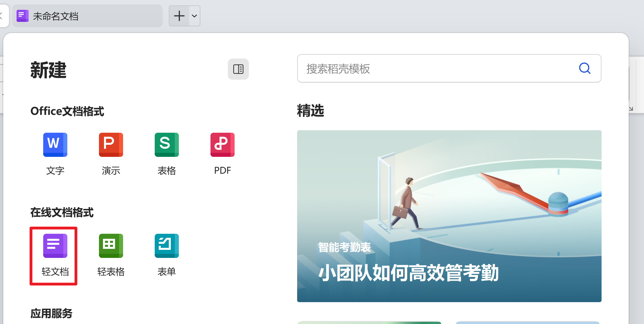Open the green template thumbnail at bottom
This screenshot has height=324, width=644.
(x=369, y=322)
